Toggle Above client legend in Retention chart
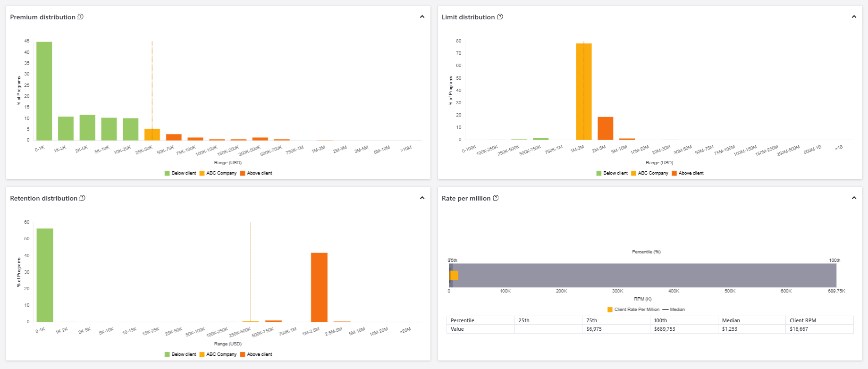The image size is (868, 369). pos(256,354)
